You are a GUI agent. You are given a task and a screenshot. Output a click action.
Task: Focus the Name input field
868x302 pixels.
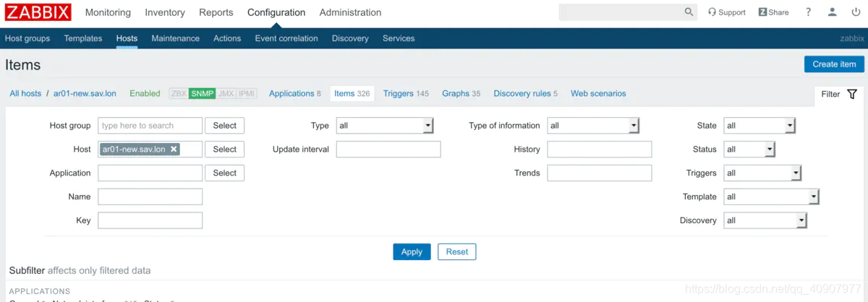coord(150,197)
